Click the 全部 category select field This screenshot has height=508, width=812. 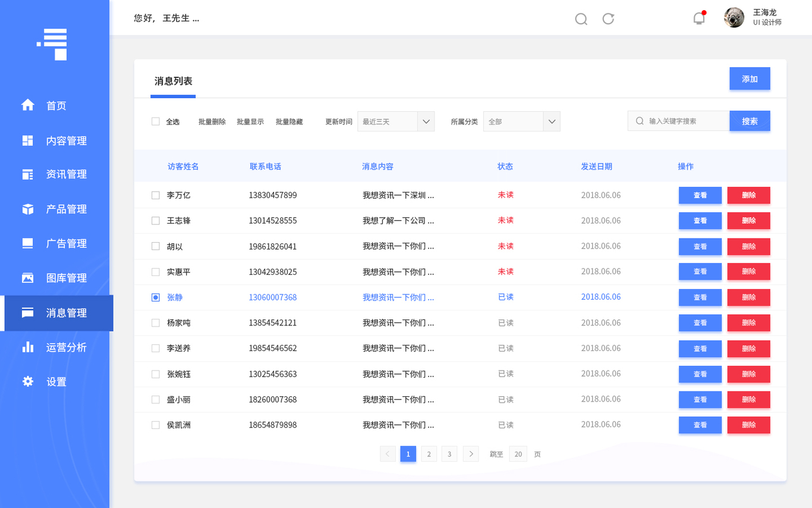click(x=521, y=121)
